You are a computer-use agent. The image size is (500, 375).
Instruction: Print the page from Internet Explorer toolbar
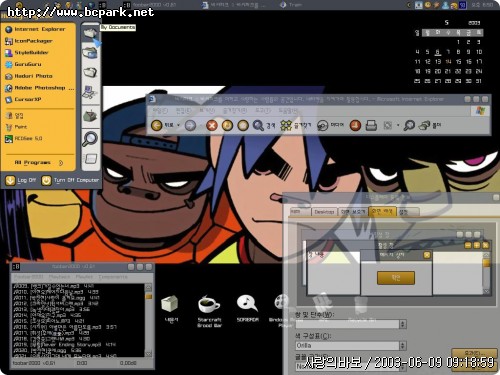click(371, 125)
